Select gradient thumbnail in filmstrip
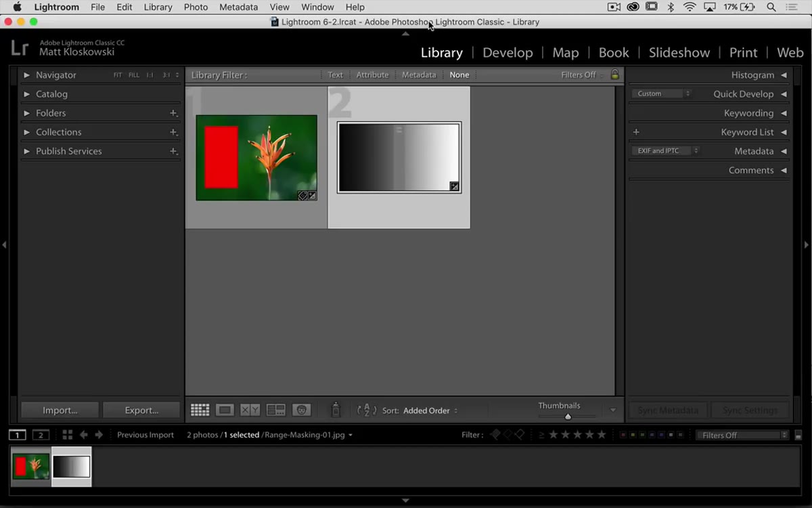Screen dimensions: 812x508 click(71, 466)
